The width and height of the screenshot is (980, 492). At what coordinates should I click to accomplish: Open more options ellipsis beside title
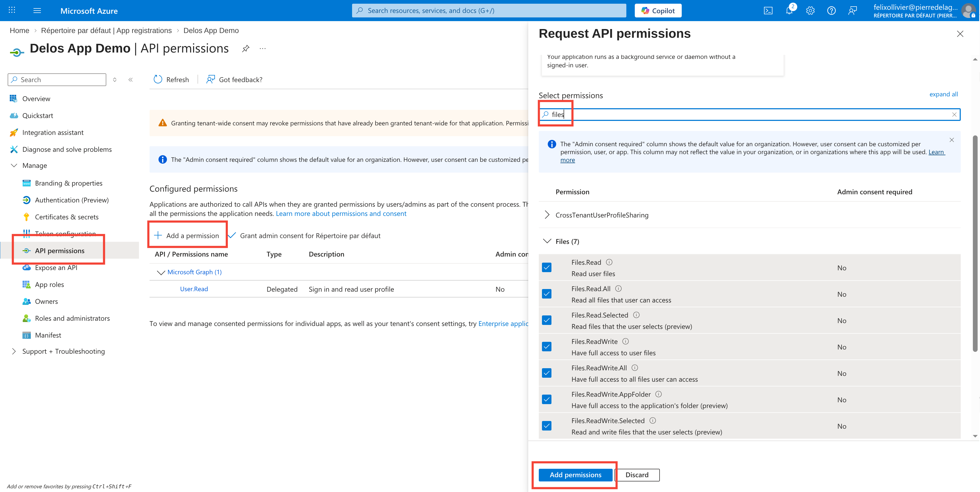(x=262, y=49)
